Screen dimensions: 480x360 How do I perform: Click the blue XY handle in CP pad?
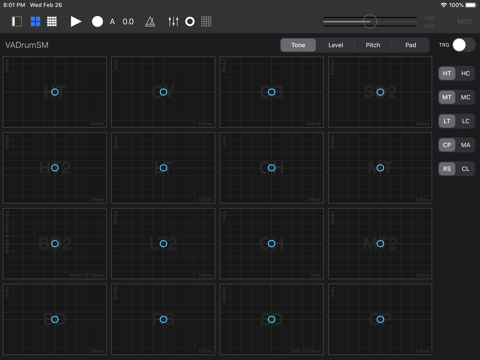380,319
